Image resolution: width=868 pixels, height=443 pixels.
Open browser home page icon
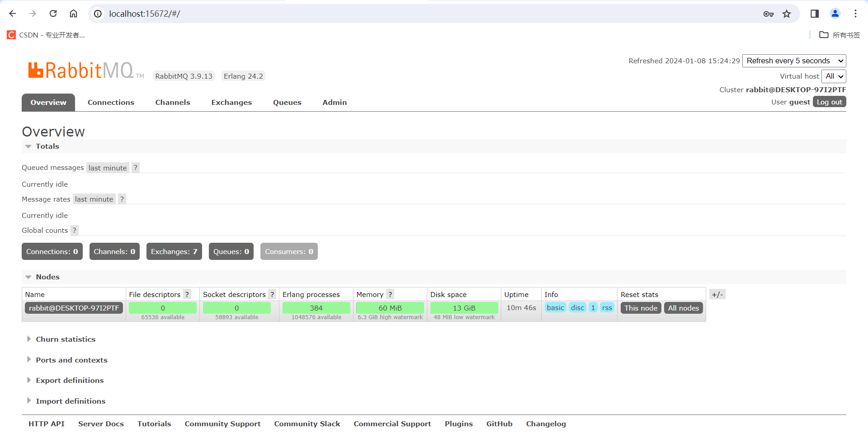[73, 14]
